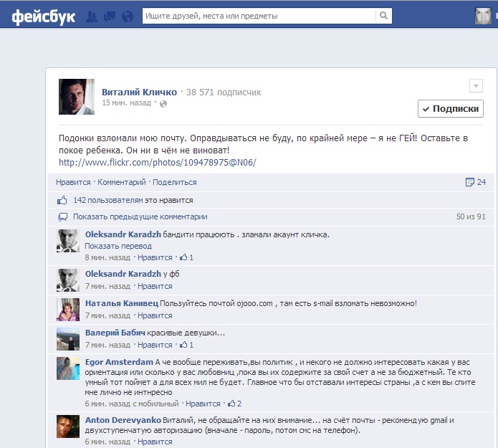
Task: Click 8 мин. назад comment timestamp
Action: (x=107, y=257)
